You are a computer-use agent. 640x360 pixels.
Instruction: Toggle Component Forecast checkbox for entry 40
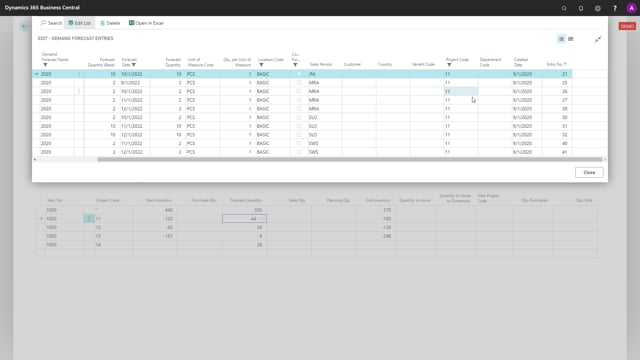click(x=299, y=143)
